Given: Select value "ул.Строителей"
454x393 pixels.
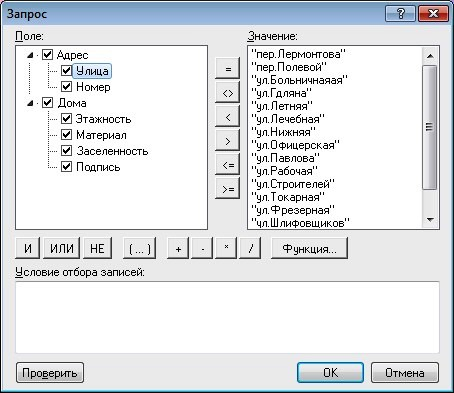Looking at the screenshot, I should click(293, 184).
